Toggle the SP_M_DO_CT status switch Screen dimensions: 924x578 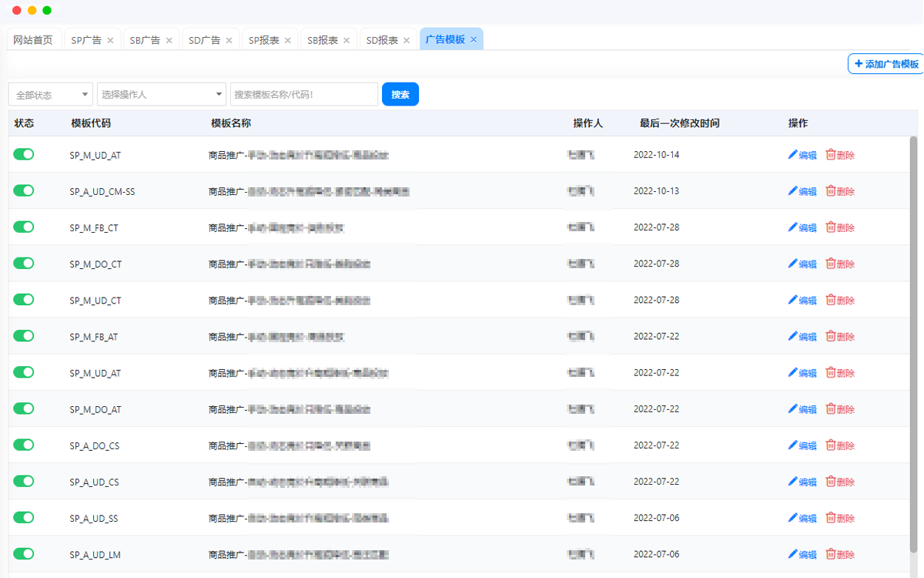[24, 263]
